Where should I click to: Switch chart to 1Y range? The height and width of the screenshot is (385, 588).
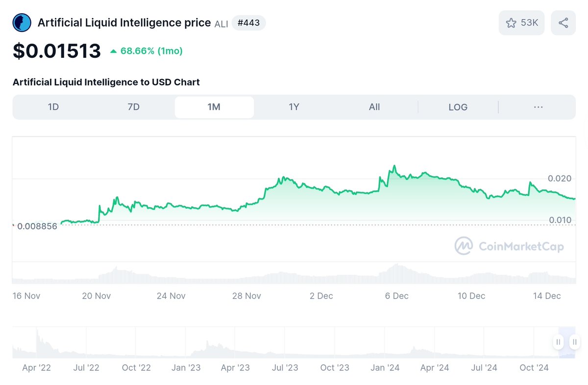294,107
